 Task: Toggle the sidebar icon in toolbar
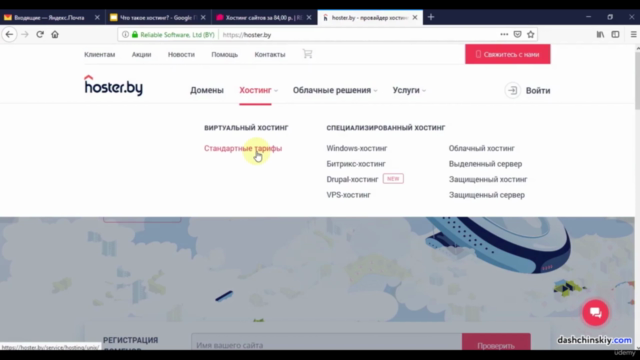pos(615,35)
